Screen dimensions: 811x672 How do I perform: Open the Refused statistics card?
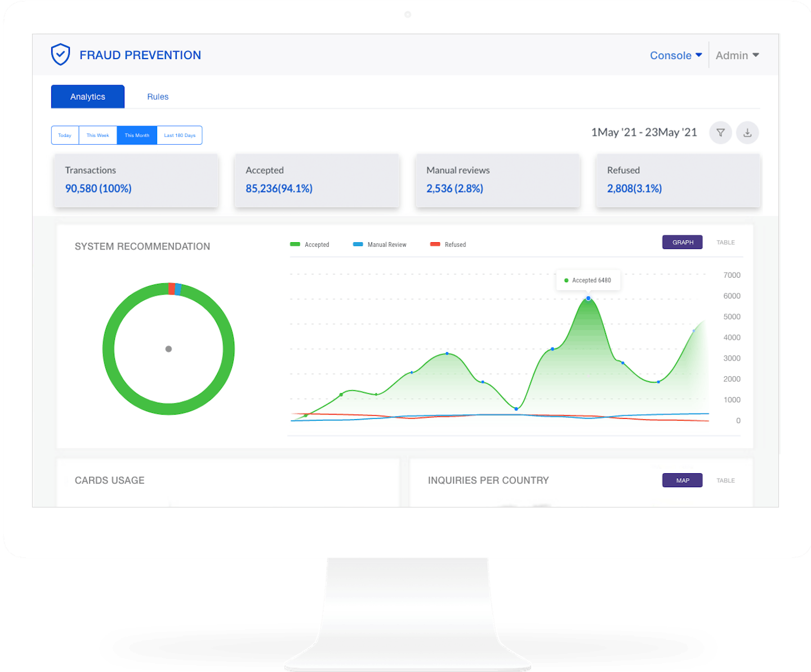[x=678, y=180]
